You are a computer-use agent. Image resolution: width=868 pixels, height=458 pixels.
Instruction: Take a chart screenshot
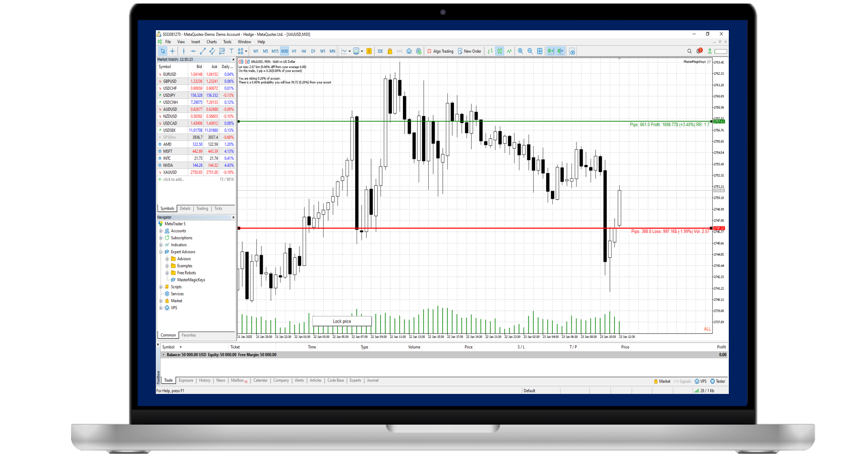click(572, 51)
